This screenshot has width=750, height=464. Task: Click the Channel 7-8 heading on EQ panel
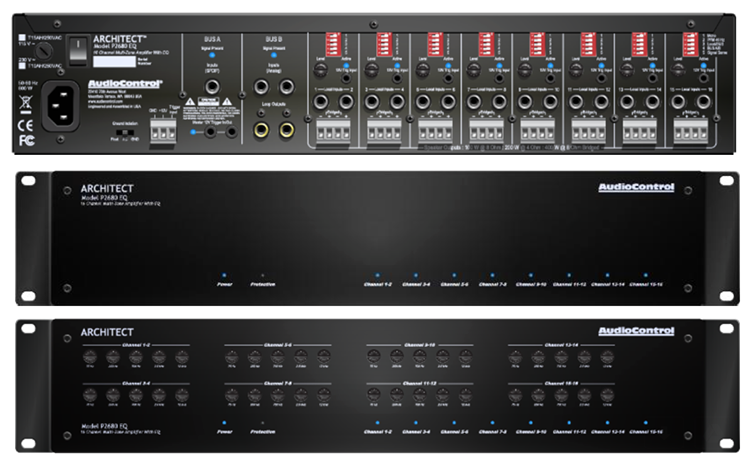[x=277, y=383]
